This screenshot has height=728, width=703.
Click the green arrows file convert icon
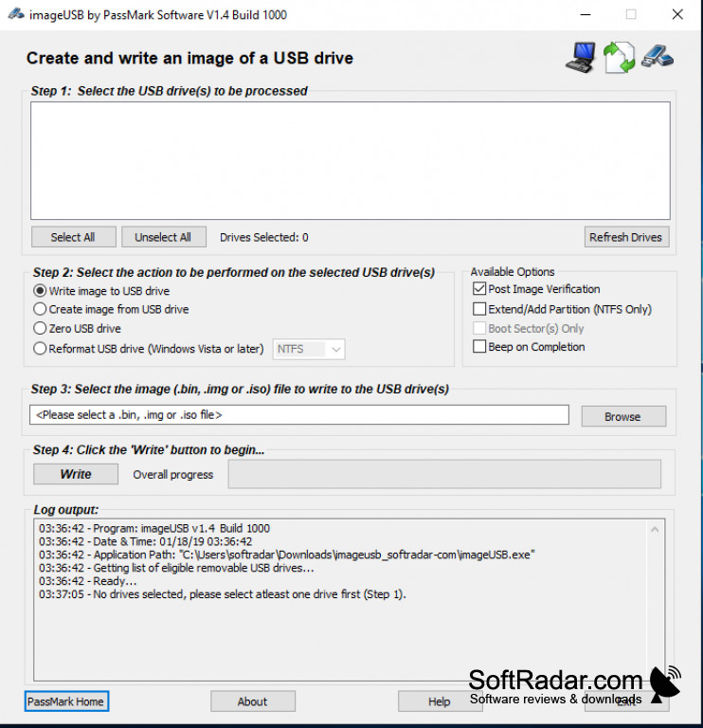click(619, 58)
